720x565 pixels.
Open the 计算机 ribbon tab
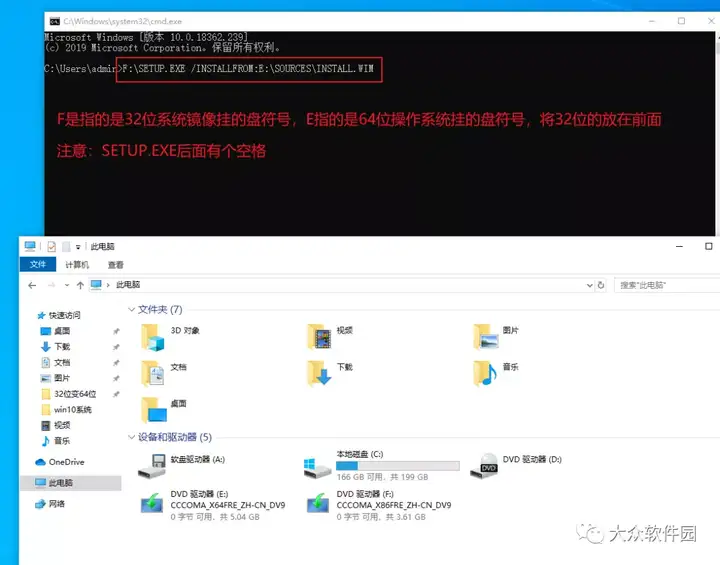[x=77, y=265]
